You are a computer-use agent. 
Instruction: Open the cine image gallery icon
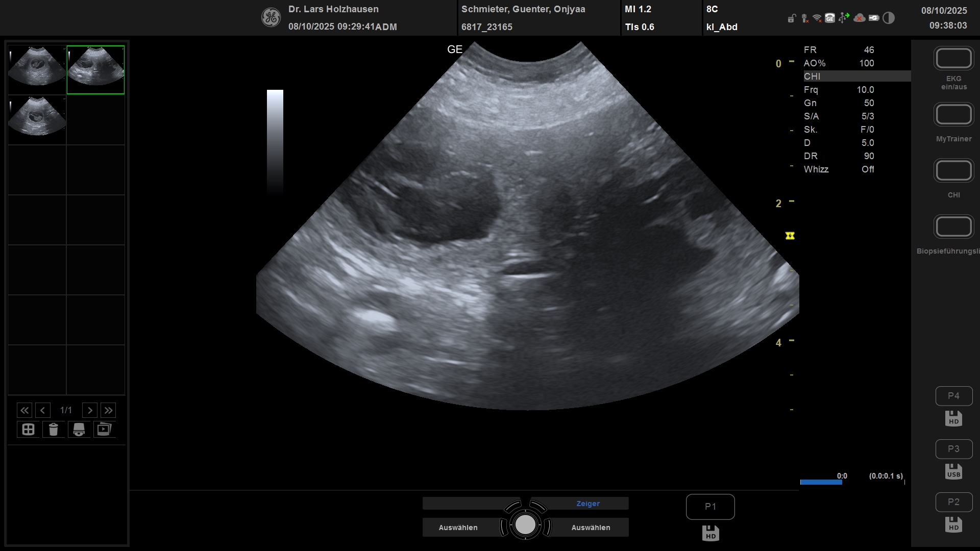click(x=104, y=430)
